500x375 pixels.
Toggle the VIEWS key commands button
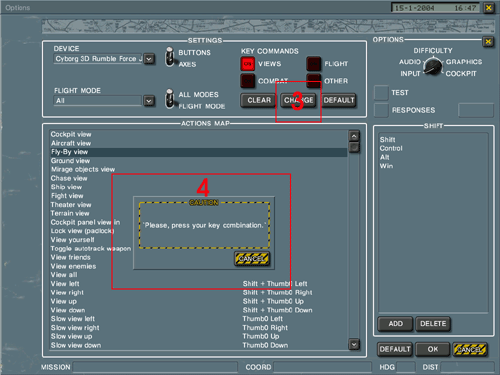[247, 64]
